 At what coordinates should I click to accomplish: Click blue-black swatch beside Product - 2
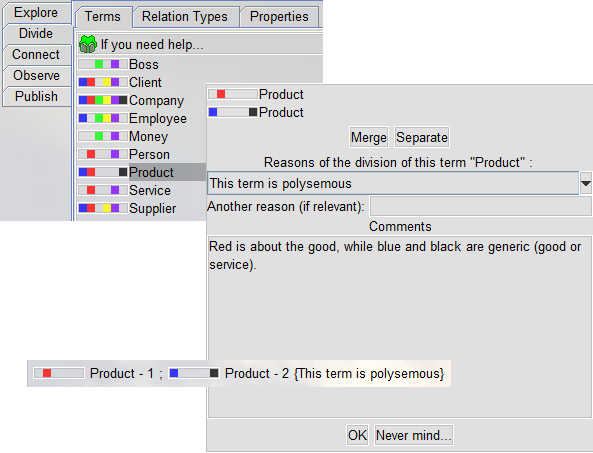pyautogui.click(x=193, y=373)
